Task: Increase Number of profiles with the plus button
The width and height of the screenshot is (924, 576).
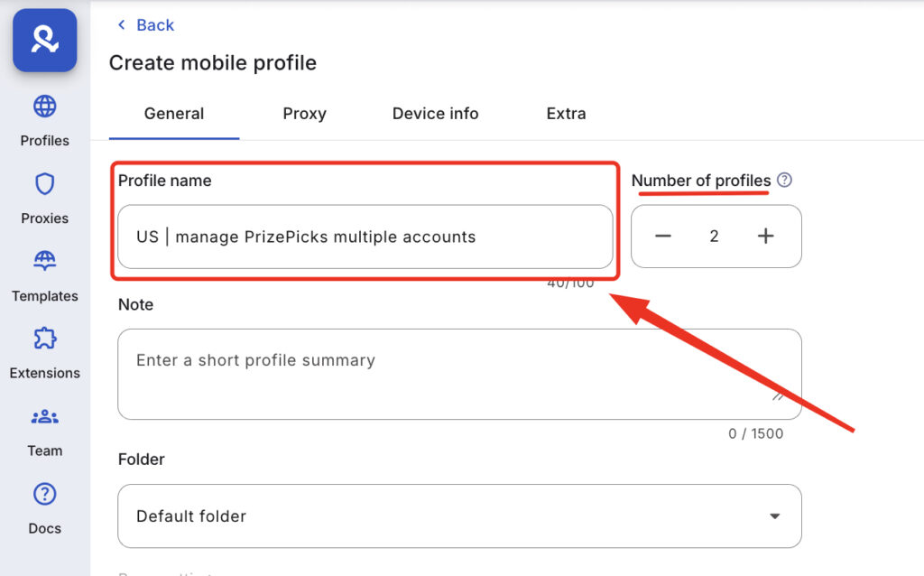Action: pyautogui.click(x=765, y=236)
